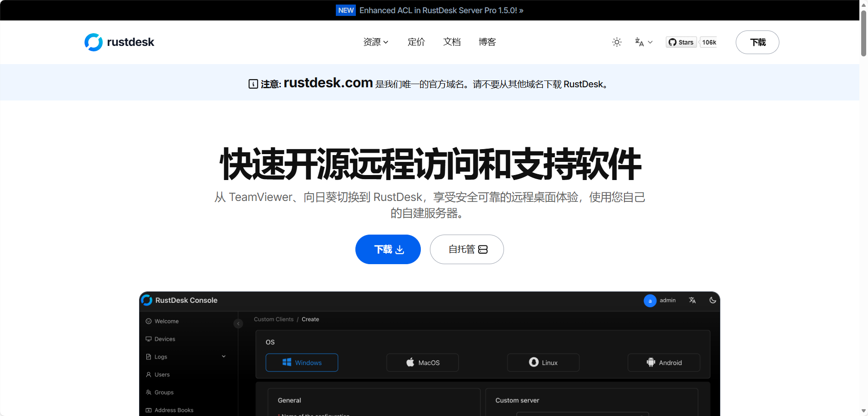Screen dimensions: 868x416
Task: Click the NEW badge in the top banner
Action: 346,10
